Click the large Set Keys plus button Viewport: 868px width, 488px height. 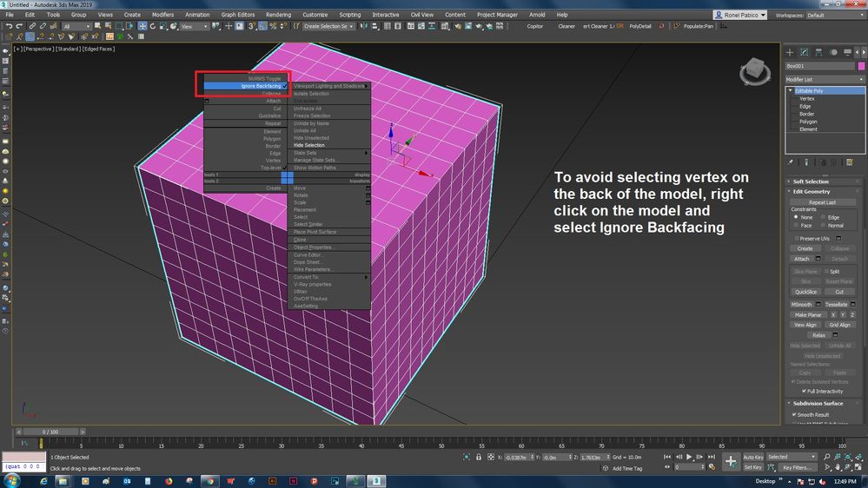(x=731, y=461)
